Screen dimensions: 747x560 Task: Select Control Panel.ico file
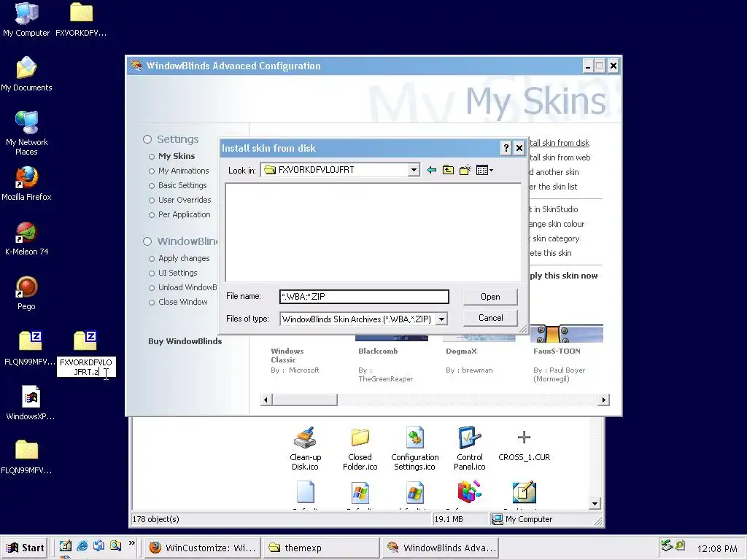(x=469, y=448)
